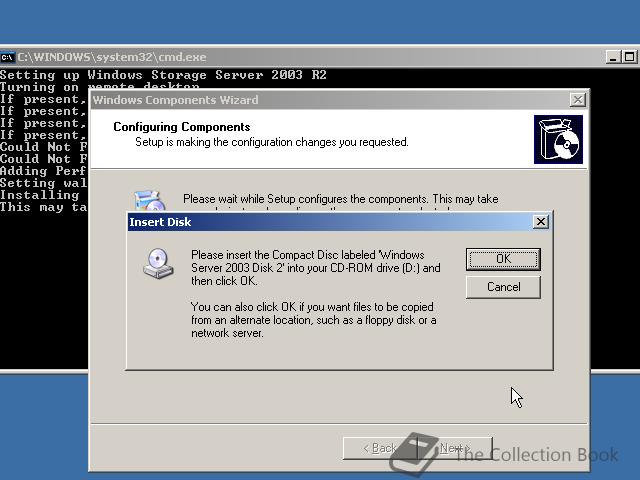Cancel the Insert Disk prompt
640x480 pixels.
tap(503, 287)
